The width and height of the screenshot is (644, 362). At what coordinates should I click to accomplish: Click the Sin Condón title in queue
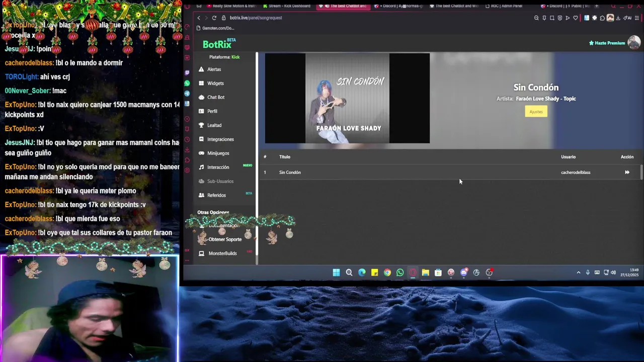pyautogui.click(x=290, y=172)
